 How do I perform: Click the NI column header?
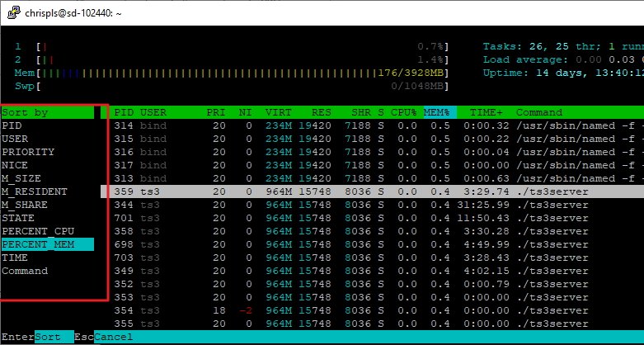click(246, 112)
